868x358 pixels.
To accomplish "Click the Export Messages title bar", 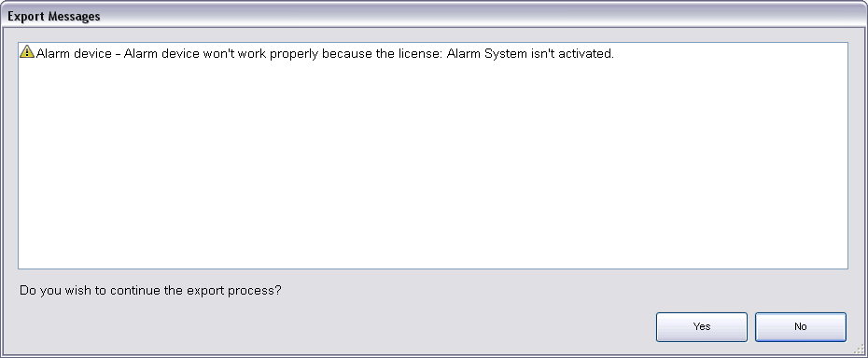I will tap(434, 16).
